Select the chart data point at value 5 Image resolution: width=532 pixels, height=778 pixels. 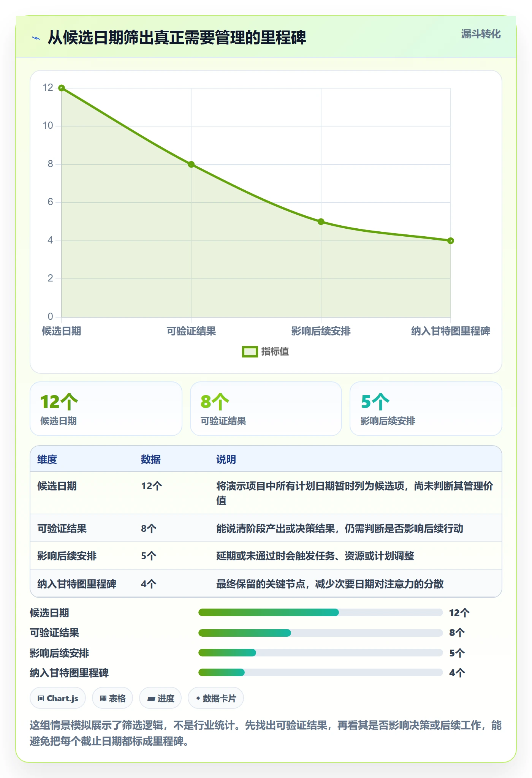point(321,221)
